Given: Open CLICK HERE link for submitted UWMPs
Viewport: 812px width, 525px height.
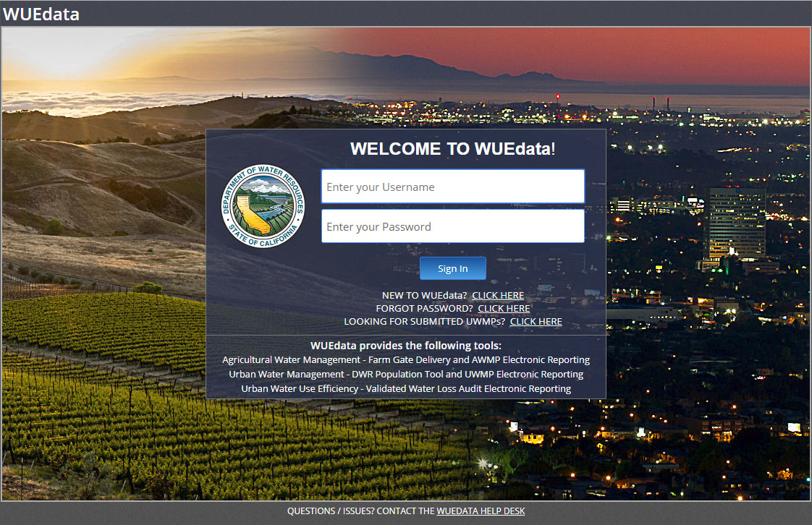Looking at the screenshot, I should tap(536, 321).
